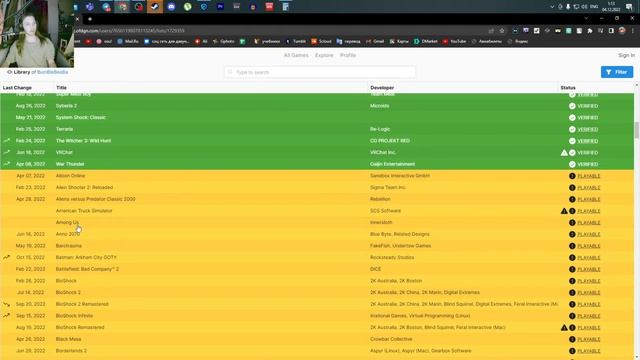Open the VERIFIED link for The Witcher 3
The image size is (640, 360).
588,141
